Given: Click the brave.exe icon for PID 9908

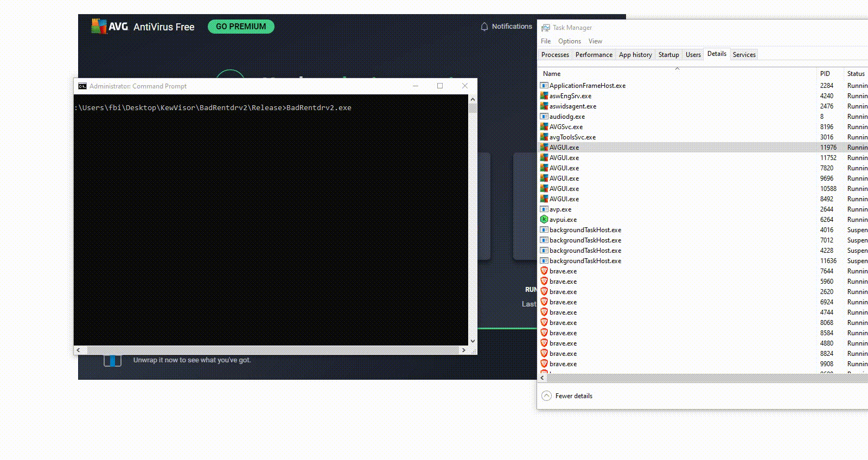Looking at the screenshot, I should coord(544,364).
